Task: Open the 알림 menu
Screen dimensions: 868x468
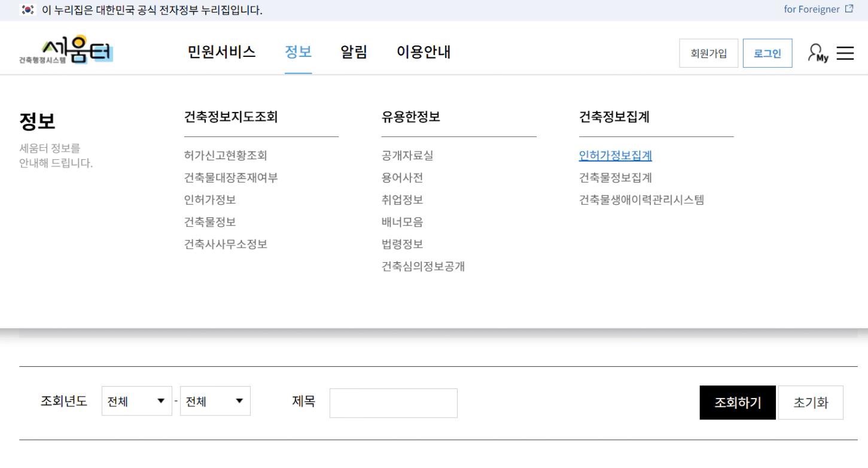Action: pos(354,52)
